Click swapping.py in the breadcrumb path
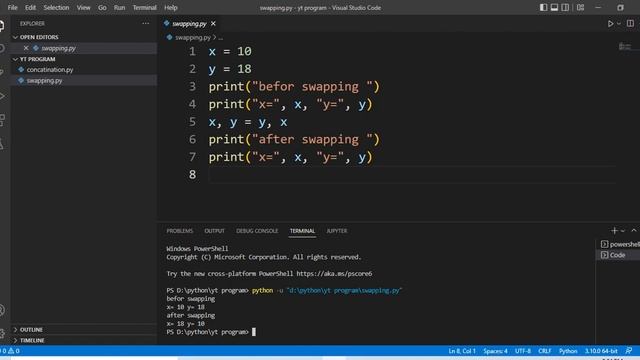Screen dimensions: 640x360 [x=193, y=38]
